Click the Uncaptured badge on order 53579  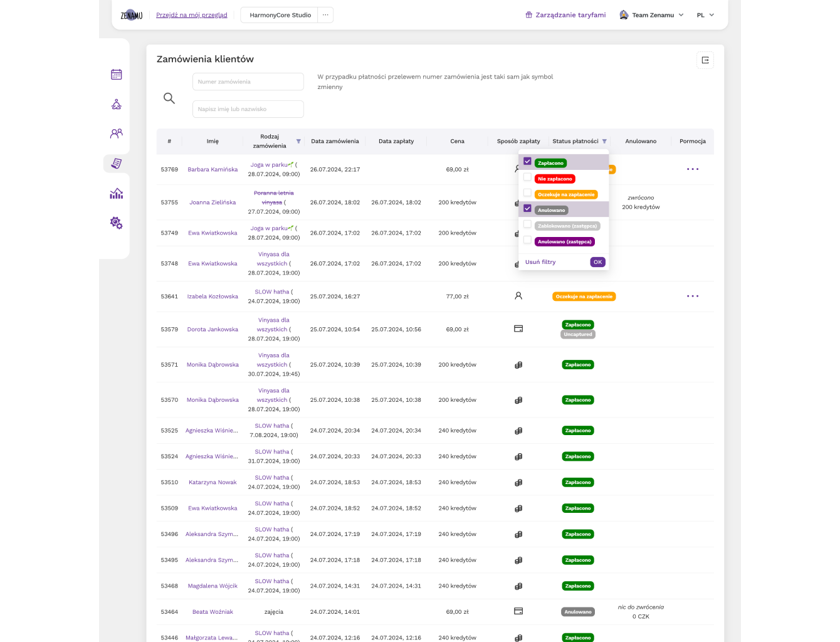578,335
